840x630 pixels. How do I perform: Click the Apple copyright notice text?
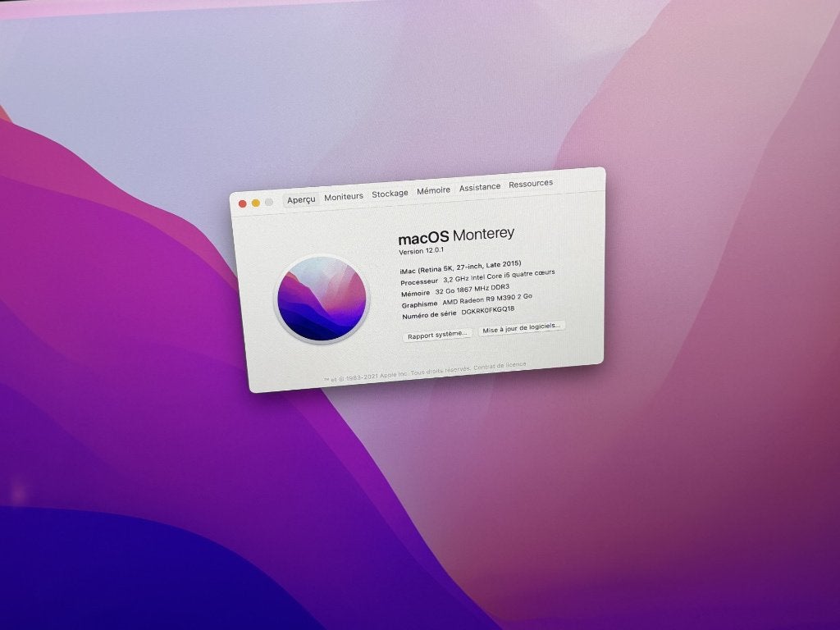(396, 373)
